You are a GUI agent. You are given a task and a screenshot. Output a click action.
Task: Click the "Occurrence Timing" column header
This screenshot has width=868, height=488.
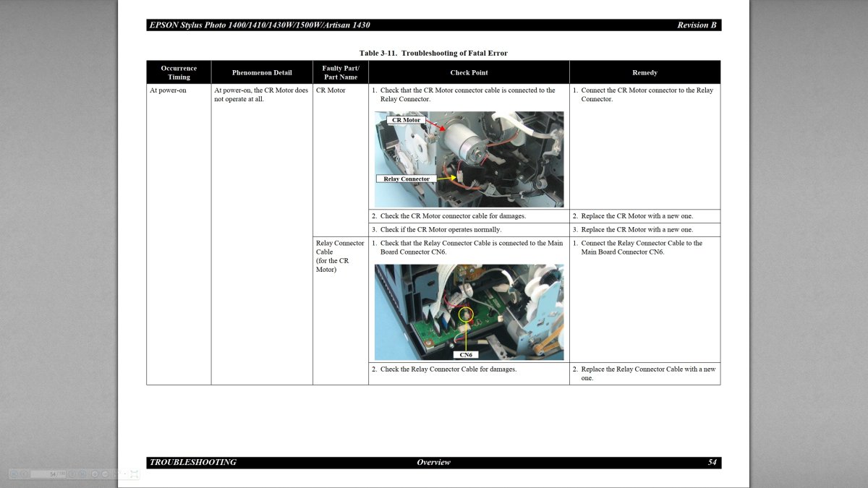coord(179,72)
